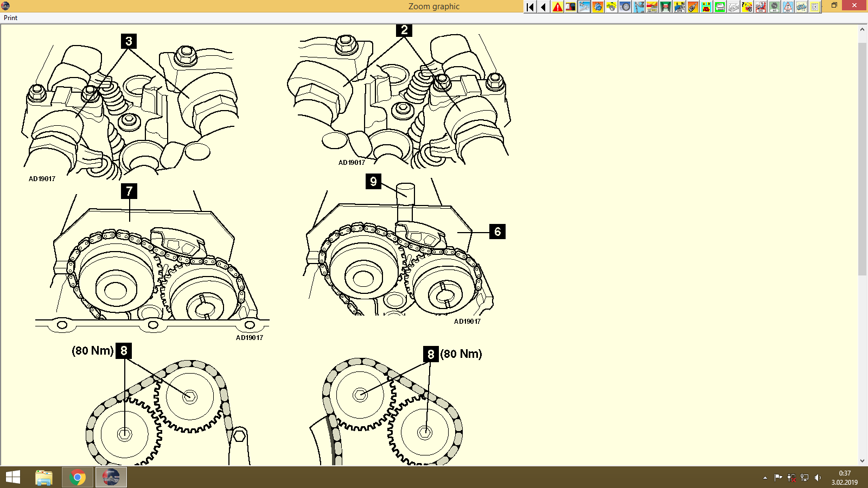The height and width of the screenshot is (488, 868).
Task: Select the green vehicle lift icon
Action: click(665, 7)
